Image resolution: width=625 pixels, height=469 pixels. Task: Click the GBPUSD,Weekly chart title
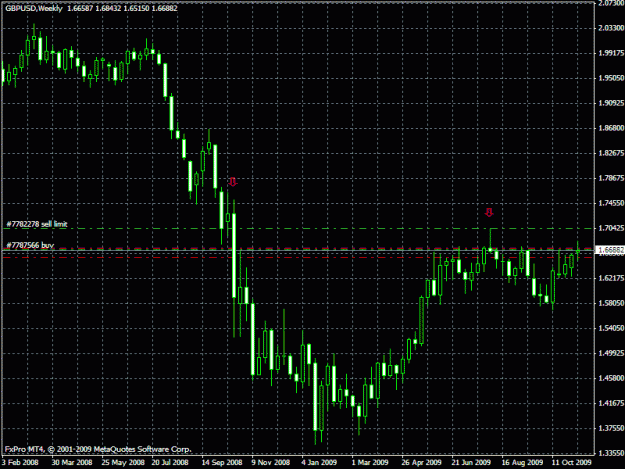coord(33,8)
